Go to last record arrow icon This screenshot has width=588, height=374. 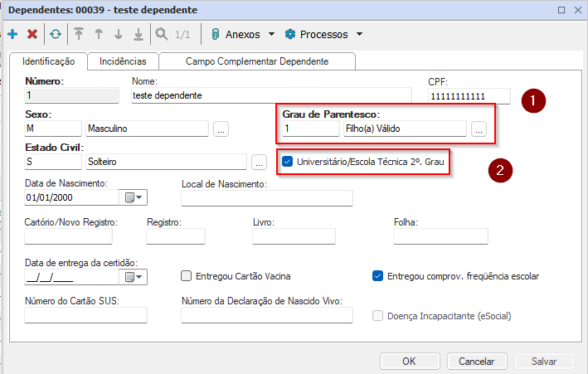tap(138, 35)
